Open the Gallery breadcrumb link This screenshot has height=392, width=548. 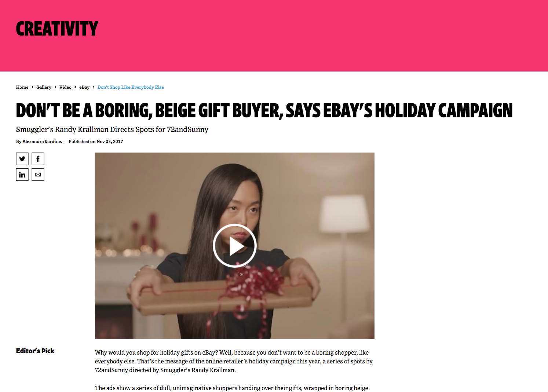tap(44, 87)
